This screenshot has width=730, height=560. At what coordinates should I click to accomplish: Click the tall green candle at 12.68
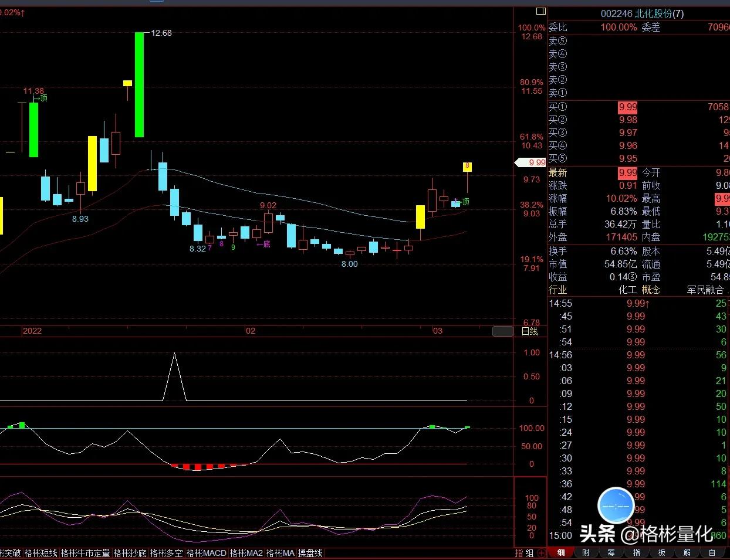(139, 85)
